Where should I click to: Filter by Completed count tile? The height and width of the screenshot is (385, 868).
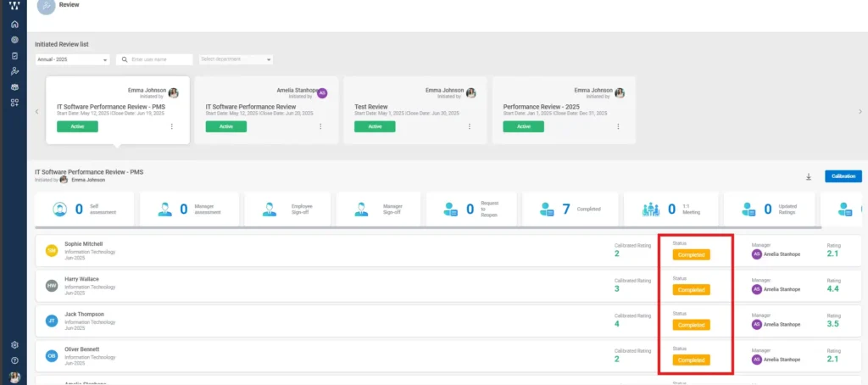click(570, 209)
